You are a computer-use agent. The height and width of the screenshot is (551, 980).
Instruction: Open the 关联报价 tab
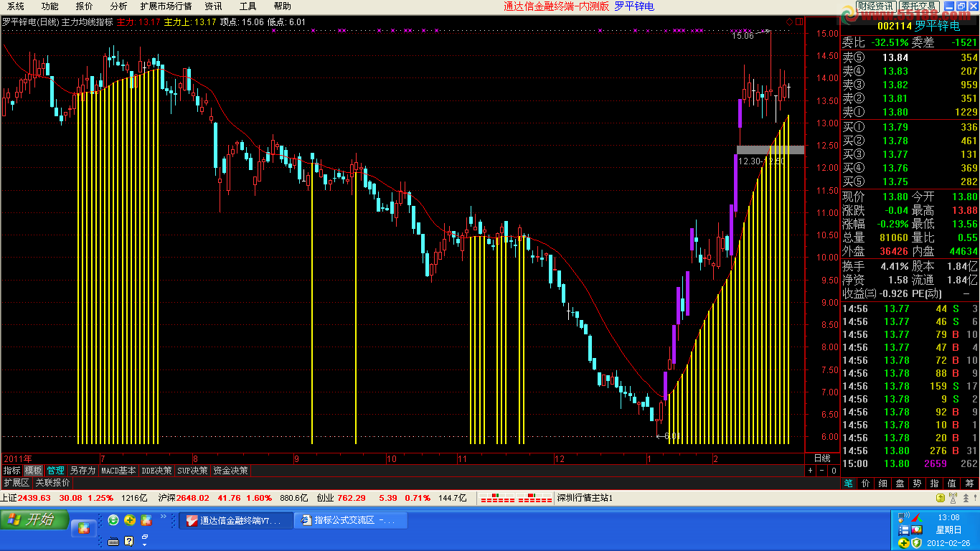tap(52, 483)
